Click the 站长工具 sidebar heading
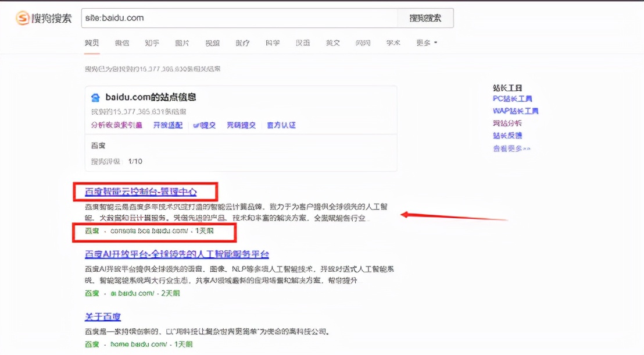The height and width of the screenshot is (355, 644). coord(507,88)
